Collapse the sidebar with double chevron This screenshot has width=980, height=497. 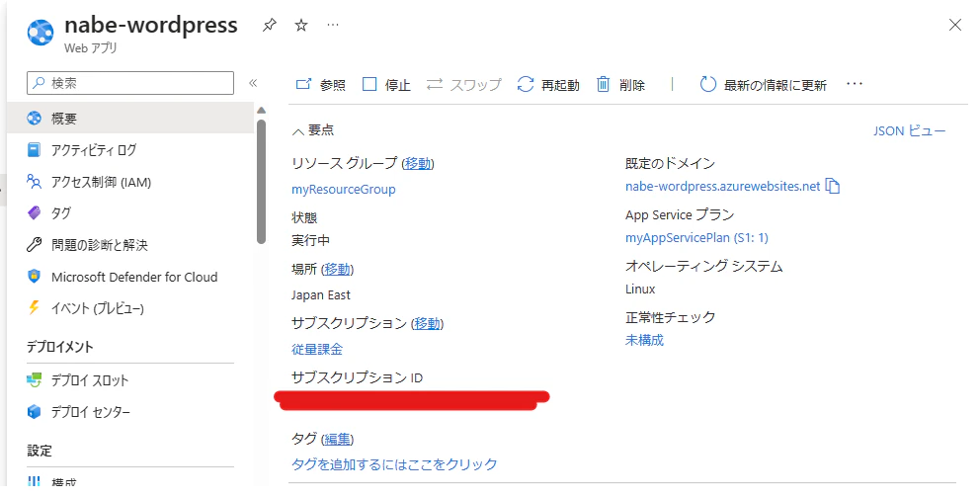[x=253, y=83]
